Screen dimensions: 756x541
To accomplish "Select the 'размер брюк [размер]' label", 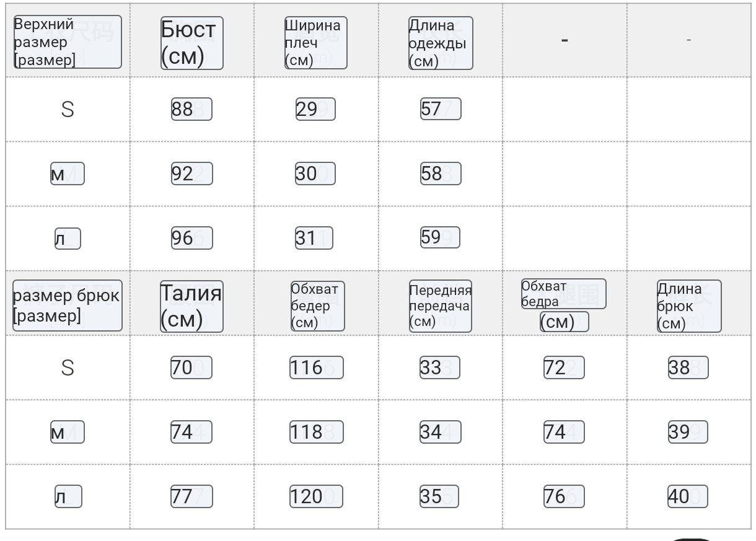I will point(67,306).
